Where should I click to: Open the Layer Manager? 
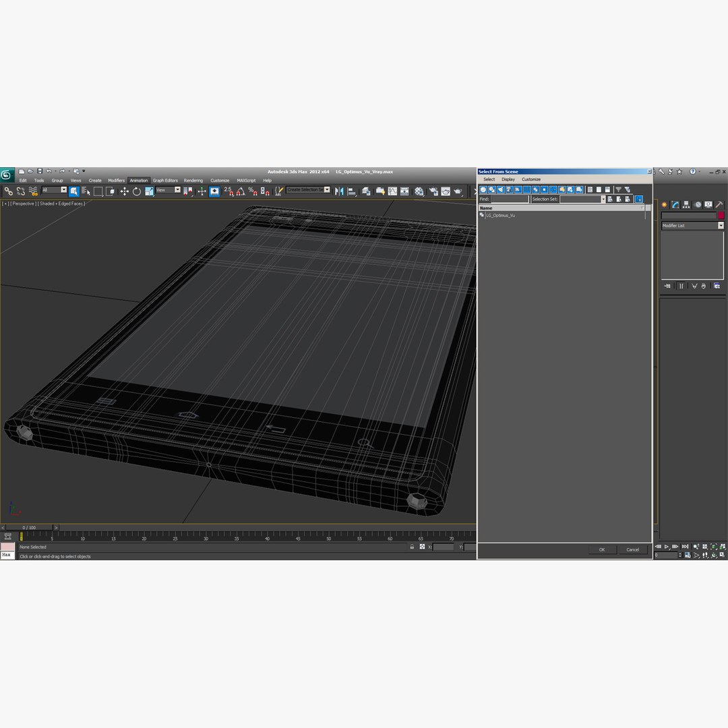click(366, 191)
